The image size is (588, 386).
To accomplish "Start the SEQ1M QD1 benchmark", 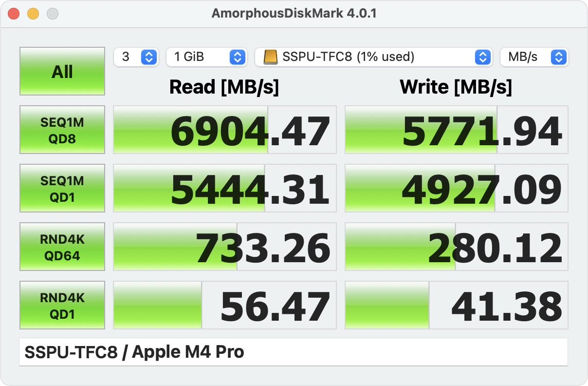I will pyautogui.click(x=62, y=189).
